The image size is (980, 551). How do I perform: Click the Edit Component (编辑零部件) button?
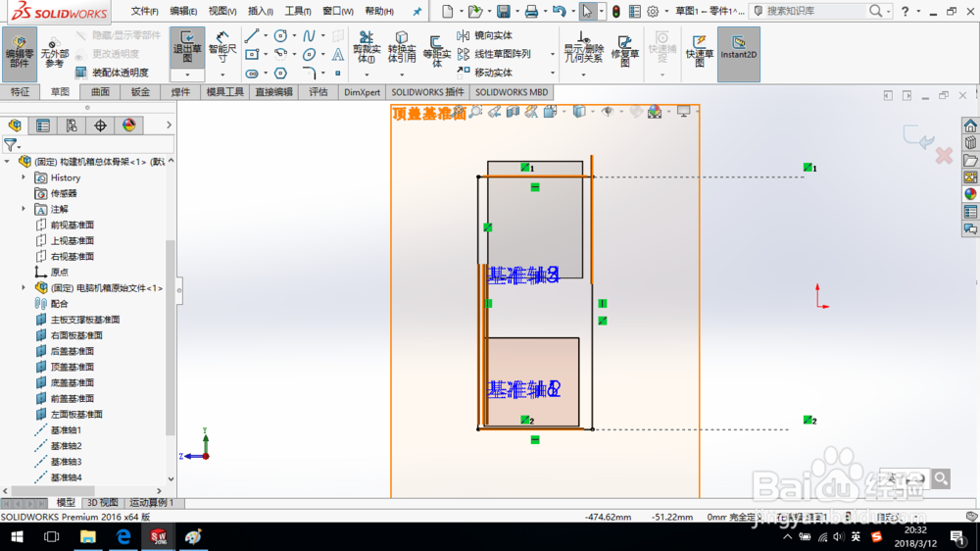point(20,54)
